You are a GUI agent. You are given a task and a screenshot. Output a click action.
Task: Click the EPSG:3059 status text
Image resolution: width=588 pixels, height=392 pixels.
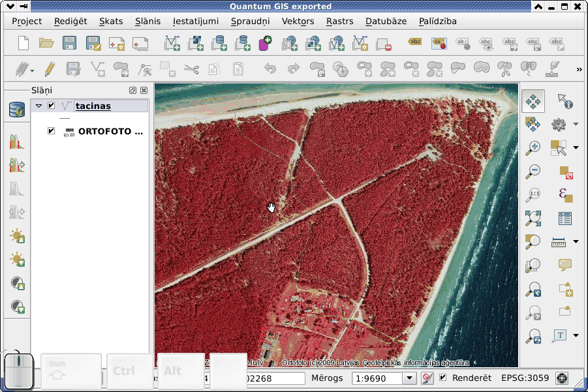(x=525, y=378)
